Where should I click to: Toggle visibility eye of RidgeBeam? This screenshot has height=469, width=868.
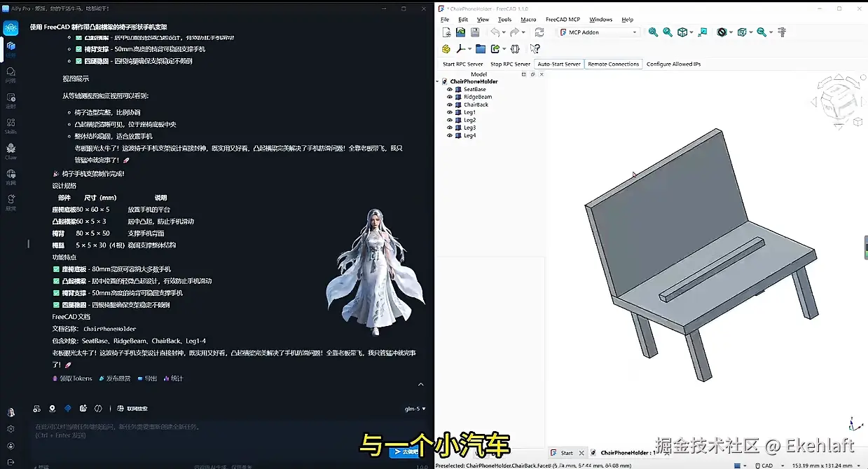(x=450, y=97)
